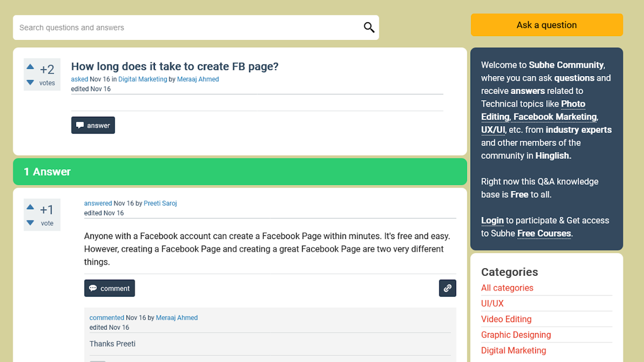Open Preeti Saroj's profile link
The height and width of the screenshot is (362, 644).
[160, 204]
